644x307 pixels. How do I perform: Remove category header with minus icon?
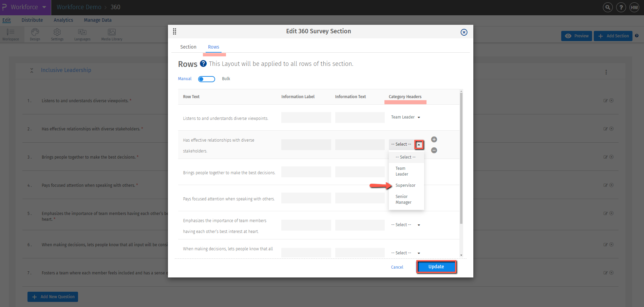pos(434,150)
